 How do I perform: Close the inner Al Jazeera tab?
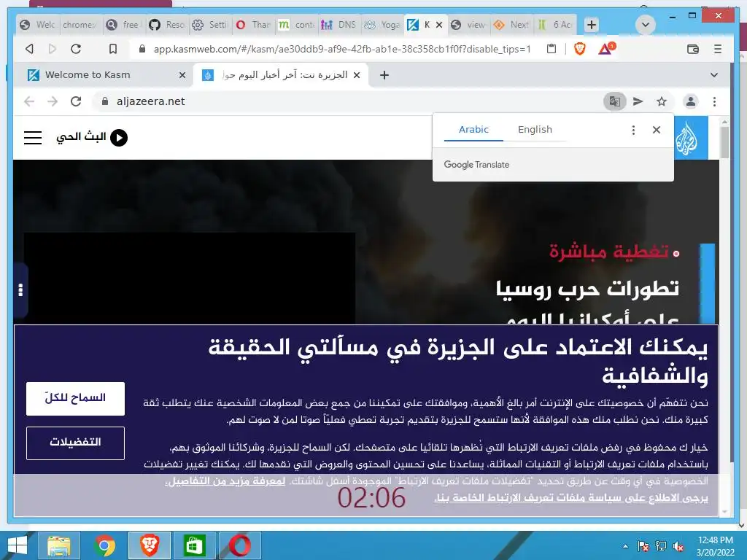click(356, 75)
